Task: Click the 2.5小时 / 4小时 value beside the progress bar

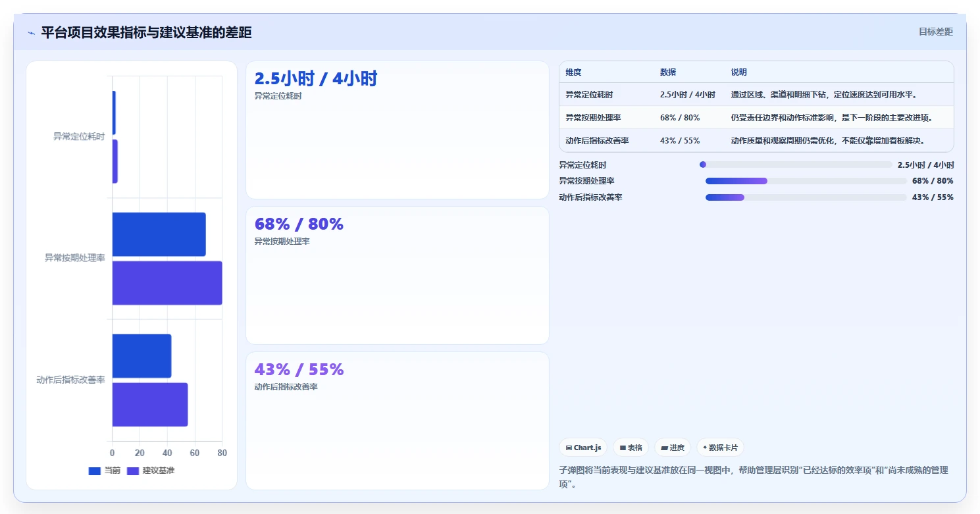Action: click(925, 165)
